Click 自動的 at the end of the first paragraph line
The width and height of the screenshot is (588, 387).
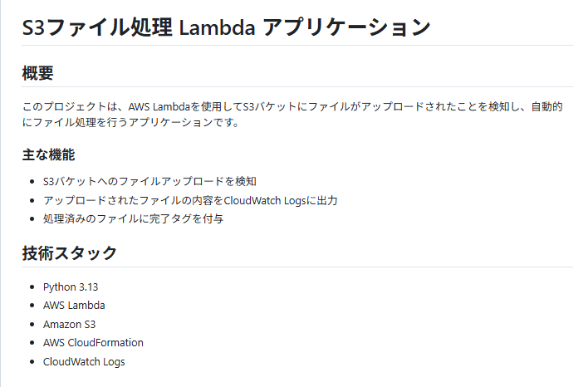tap(546, 107)
